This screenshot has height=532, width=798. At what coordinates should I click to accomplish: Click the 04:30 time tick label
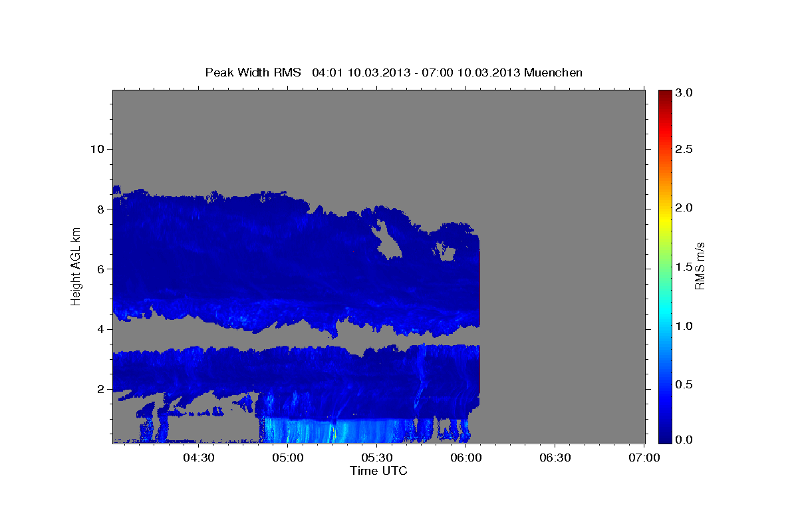[198, 458]
